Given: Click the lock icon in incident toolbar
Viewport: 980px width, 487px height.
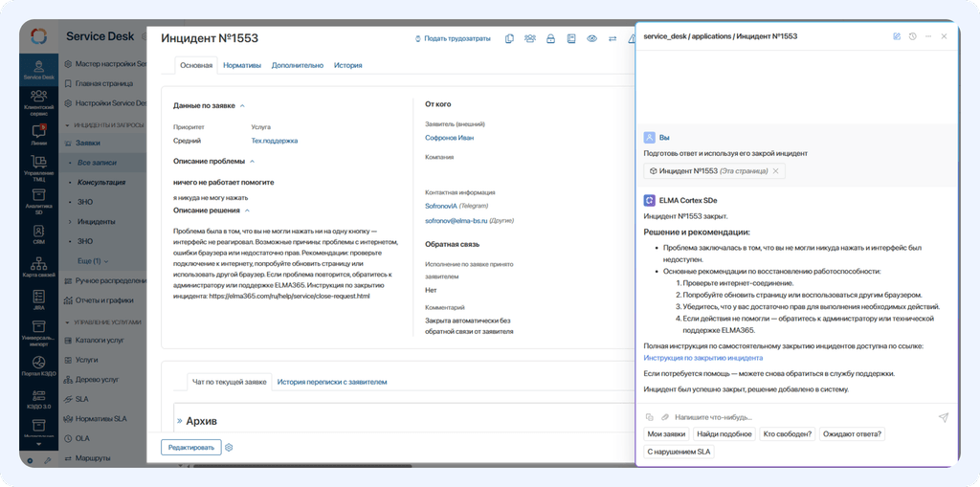Looking at the screenshot, I should click(x=550, y=39).
